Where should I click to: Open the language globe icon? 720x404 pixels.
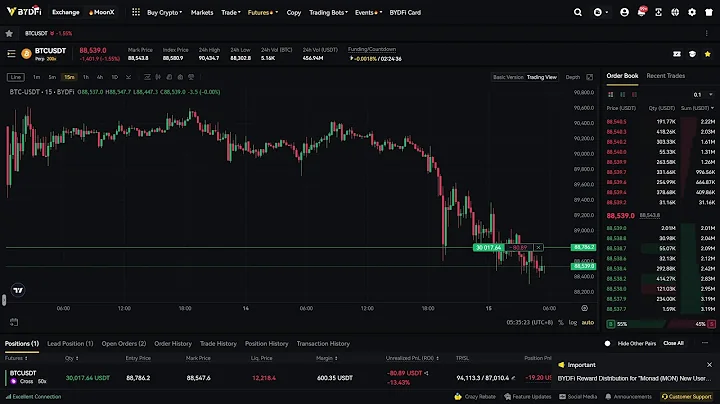click(675, 12)
